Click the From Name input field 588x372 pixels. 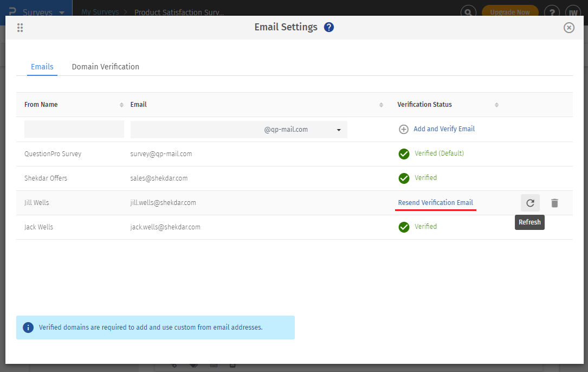pyautogui.click(x=74, y=129)
